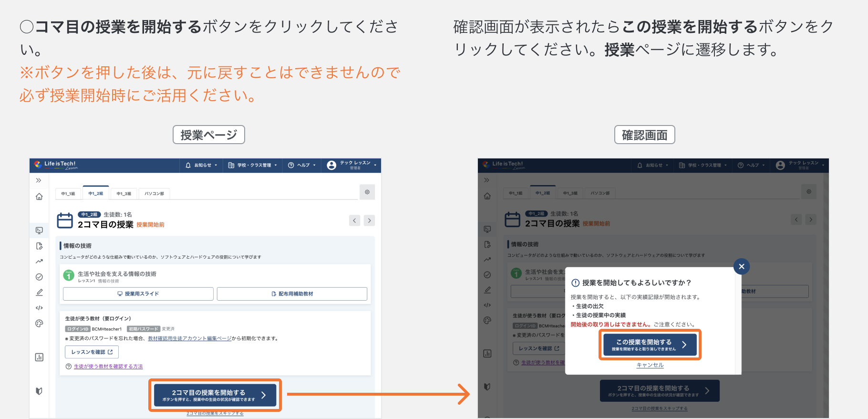Open 配布用補助教材 button in 授業ページ screenshot
The width and height of the screenshot is (868, 419).
pyautogui.click(x=292, y=294)
